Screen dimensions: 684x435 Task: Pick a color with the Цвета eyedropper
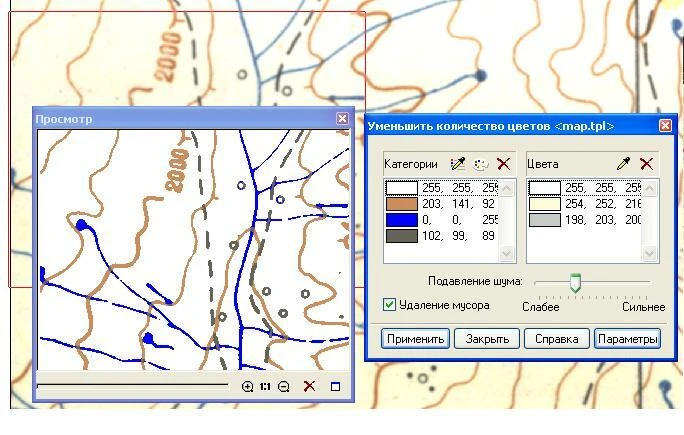tap(625, 164)
